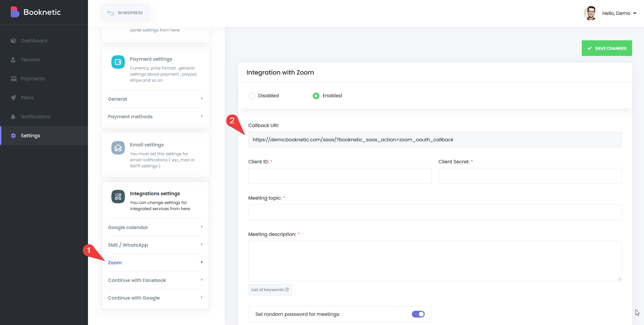Expand the Continue with Google arrow
The width and height of the screenshot is (644, 325).
tap(202, 298)
